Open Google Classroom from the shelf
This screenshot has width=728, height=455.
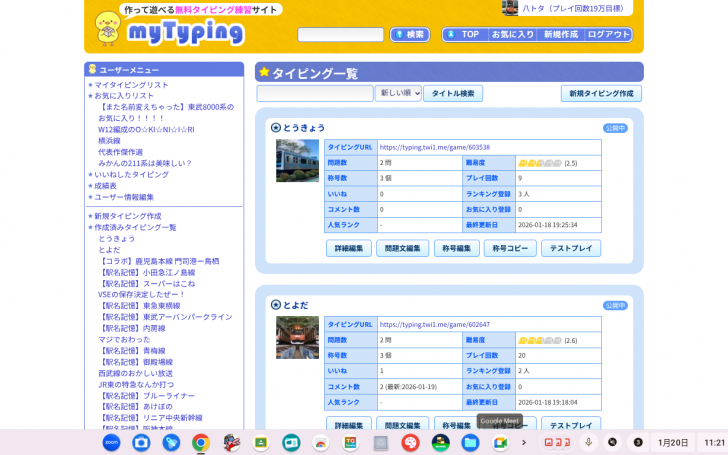261,442
